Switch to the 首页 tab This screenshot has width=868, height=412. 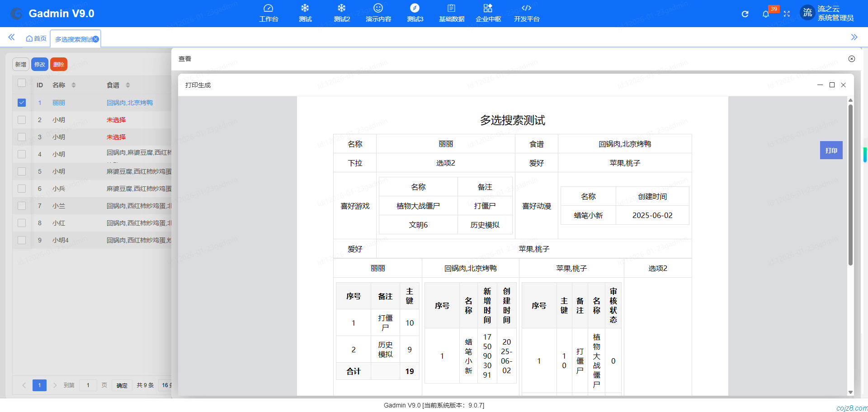click(x=36, y=38)
